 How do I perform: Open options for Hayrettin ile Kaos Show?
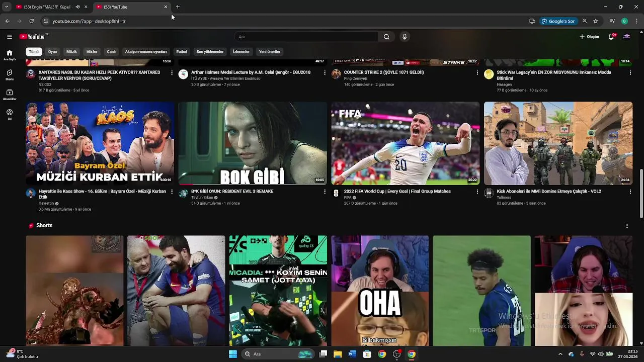[172, 192]
